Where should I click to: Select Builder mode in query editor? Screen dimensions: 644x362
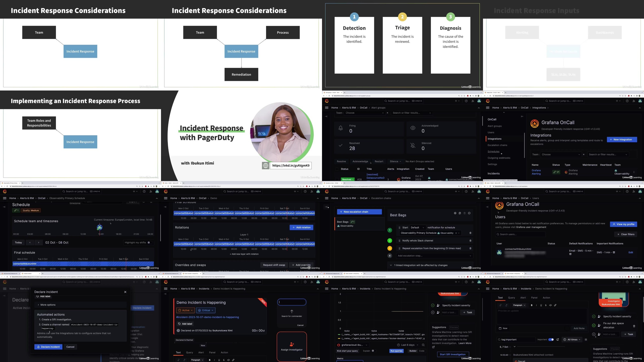413,351
